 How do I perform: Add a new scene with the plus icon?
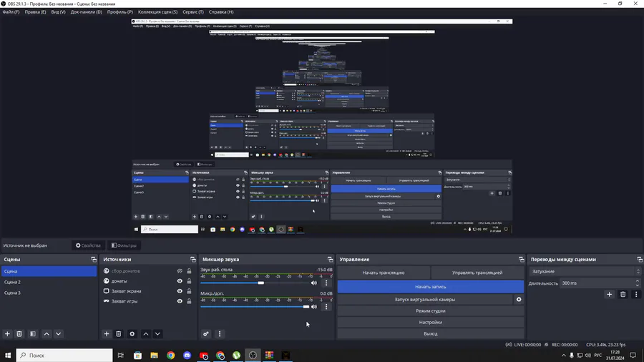tap(7, 334)
